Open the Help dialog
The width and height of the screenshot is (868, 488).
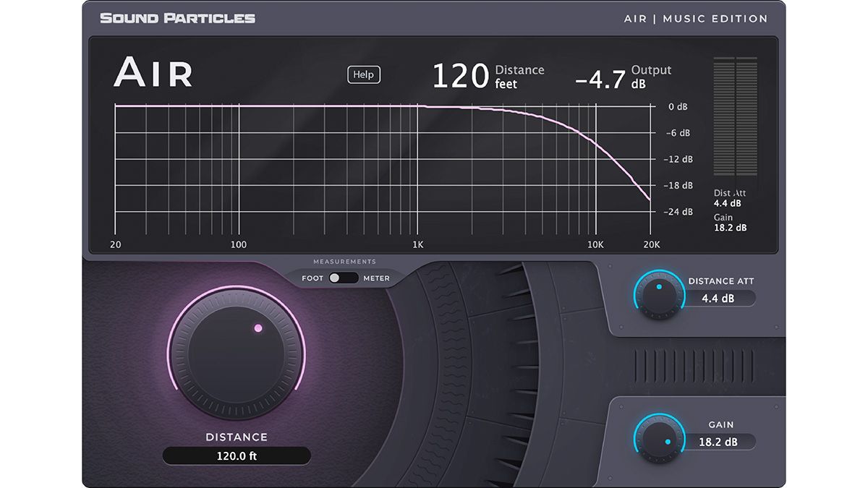pyautogui.click(x=363, y=74)
